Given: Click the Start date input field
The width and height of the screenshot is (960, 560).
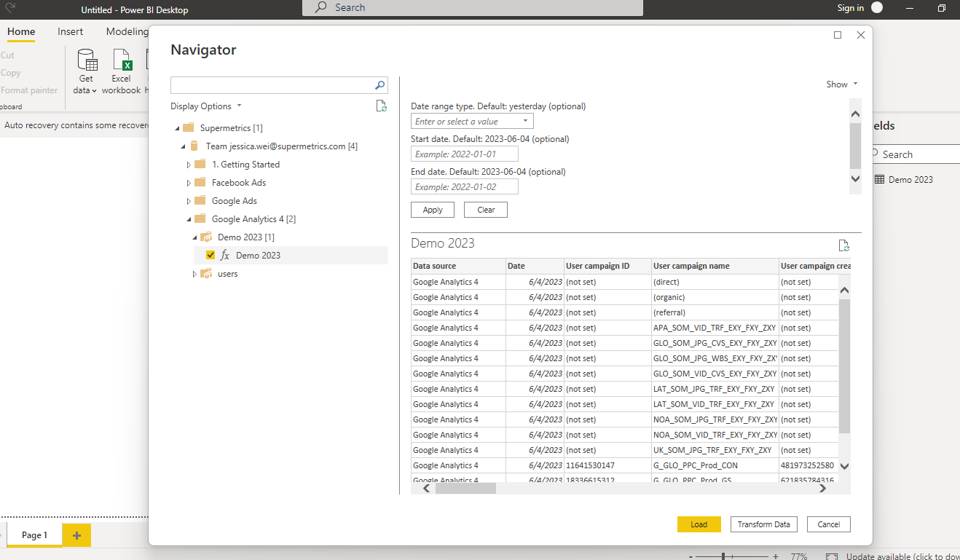Looking at the screenshot, I should [465, 154].
